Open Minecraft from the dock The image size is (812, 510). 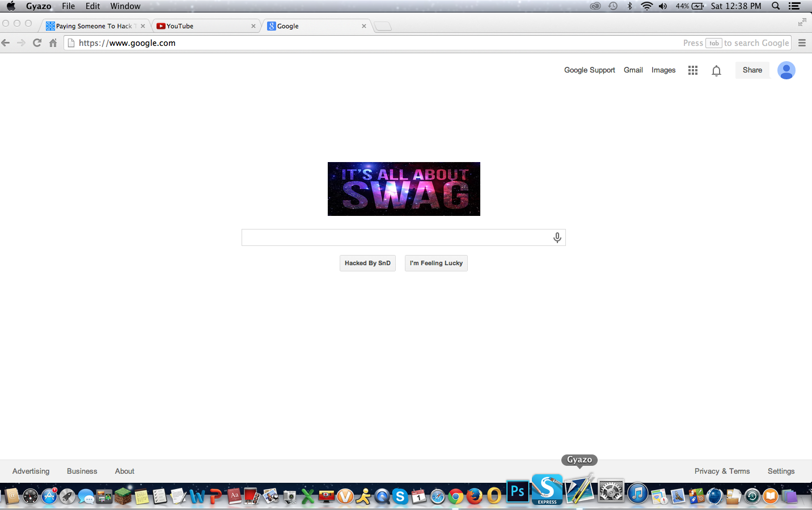pyautogui.click(x=123, y=496)
